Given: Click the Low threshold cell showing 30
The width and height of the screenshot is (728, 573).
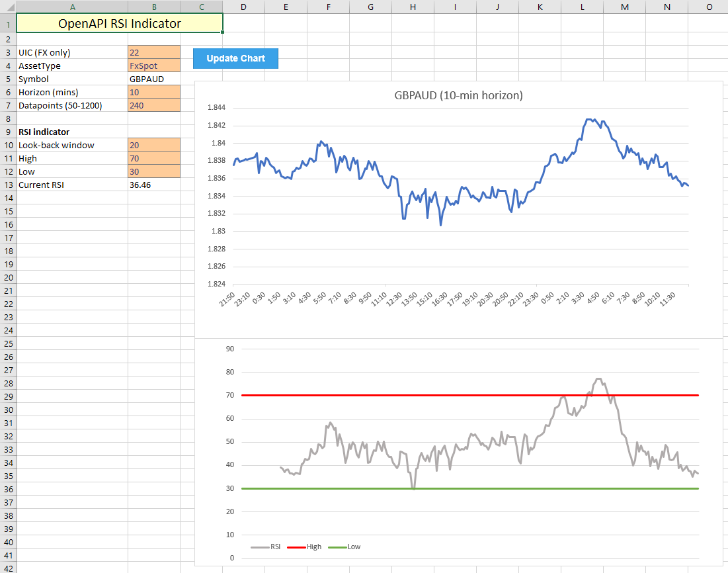Looking at the screenshot, I should point(153,171).
